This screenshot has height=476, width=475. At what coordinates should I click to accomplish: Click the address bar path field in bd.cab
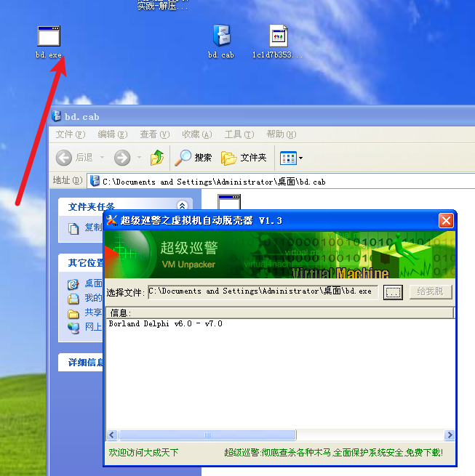click(281, 182)
